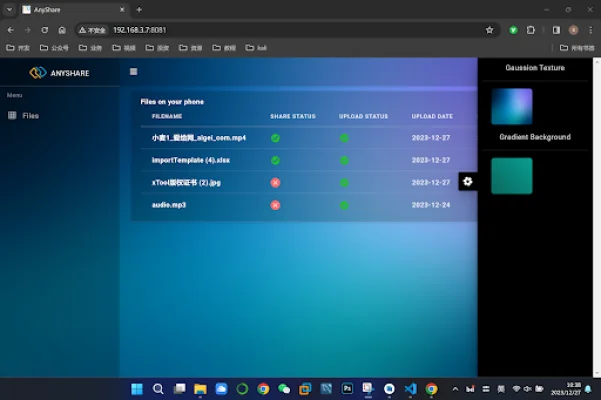601x400 pixels.
Task: Bookmark this page with the star icon
Action: (489, 30)
